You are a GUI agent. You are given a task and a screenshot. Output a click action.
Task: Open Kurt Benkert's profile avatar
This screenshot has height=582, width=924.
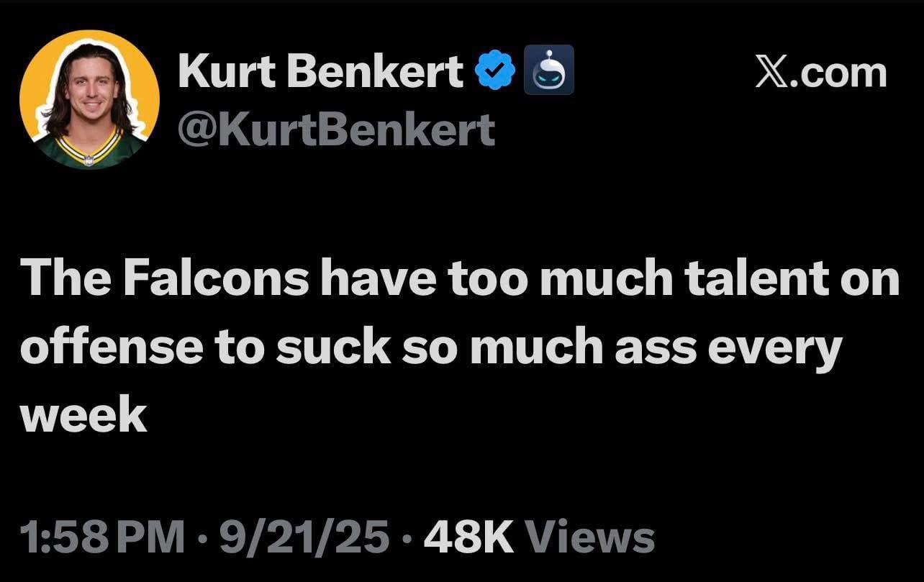click(x=91, y=97)
